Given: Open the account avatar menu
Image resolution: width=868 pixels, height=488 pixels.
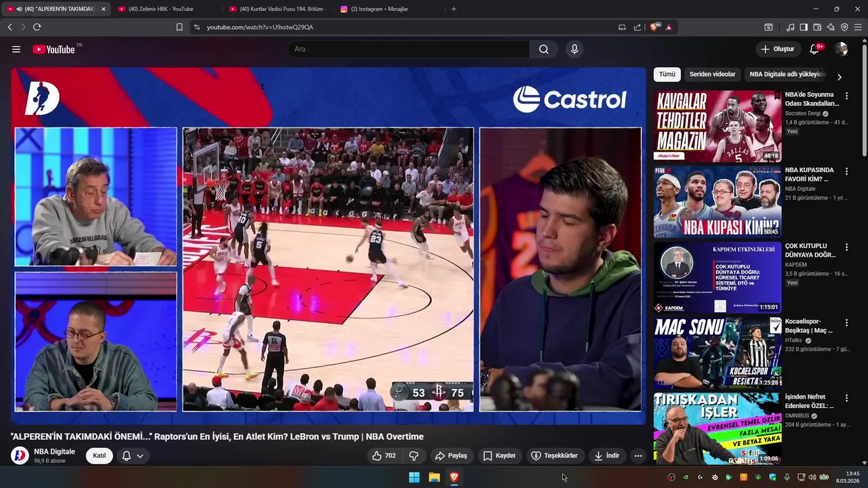Looking at the screenshot, I should (841, 49).
